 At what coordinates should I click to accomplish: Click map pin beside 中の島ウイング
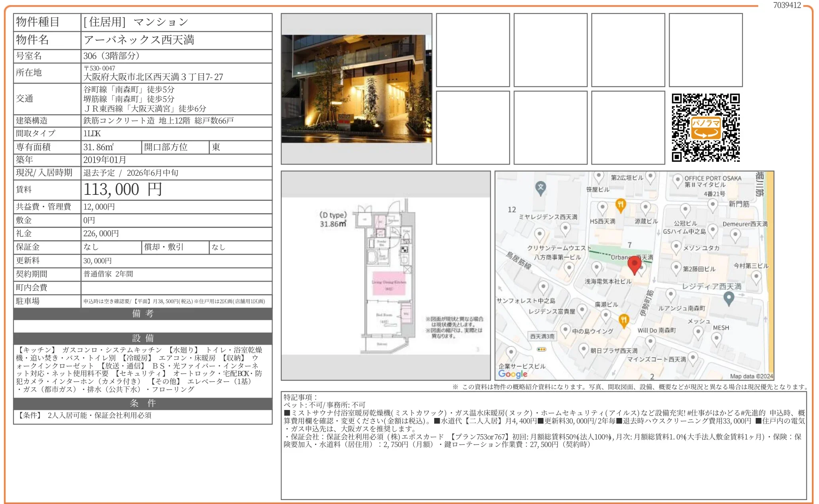pyautogui.click(x=565, y=330)
